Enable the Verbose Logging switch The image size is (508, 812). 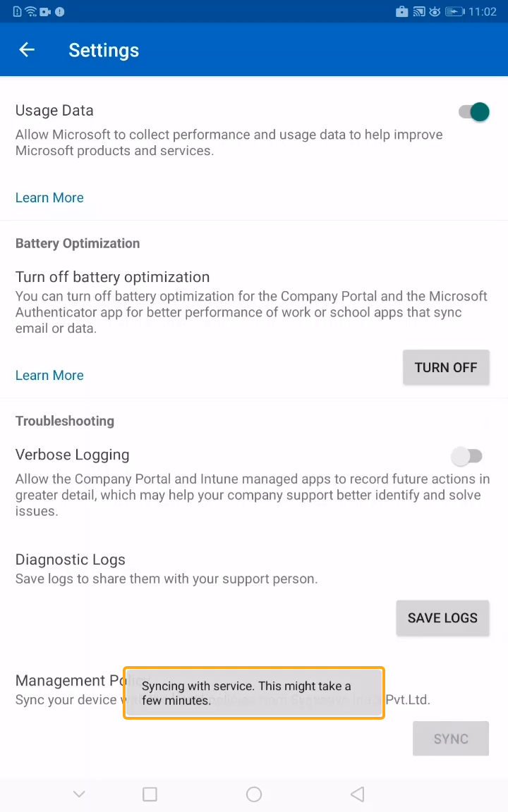pyautogui.click(x=467, y=456)
